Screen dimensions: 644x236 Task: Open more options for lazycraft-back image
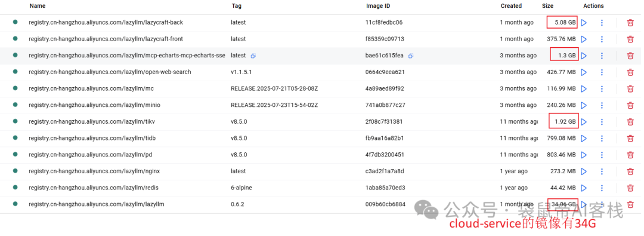click(x=602, y=23)
